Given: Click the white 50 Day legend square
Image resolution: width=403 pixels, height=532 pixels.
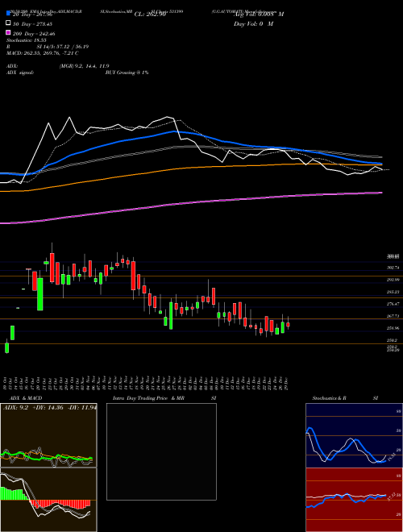Looking at the screenshot, I should [9, 23].
